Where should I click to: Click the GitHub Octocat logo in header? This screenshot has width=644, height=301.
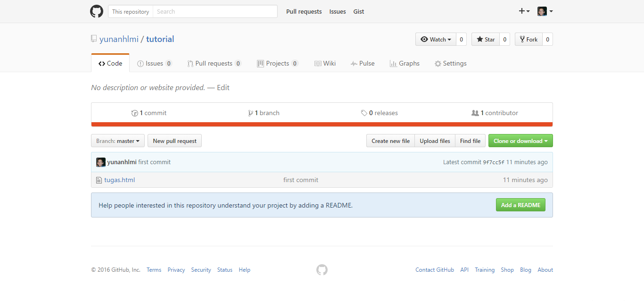[97, 11]
